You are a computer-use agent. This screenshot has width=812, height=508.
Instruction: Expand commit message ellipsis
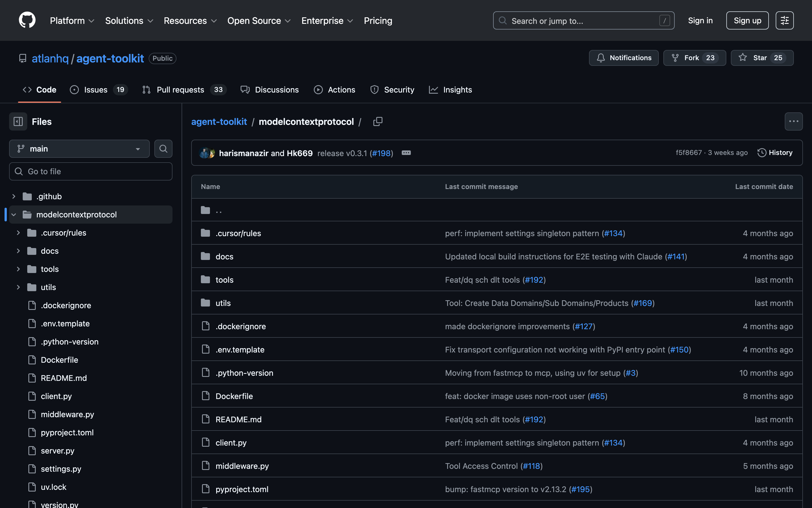(x=406, y=153)
